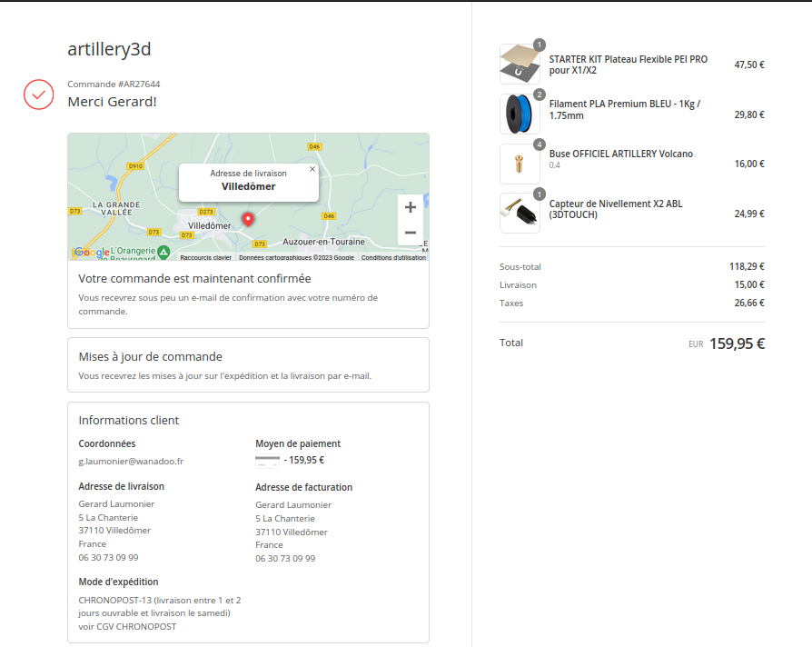Click the Données cartographiques map text
The height and width of the screenshot is (647, 812).
[x=296, y=257]
